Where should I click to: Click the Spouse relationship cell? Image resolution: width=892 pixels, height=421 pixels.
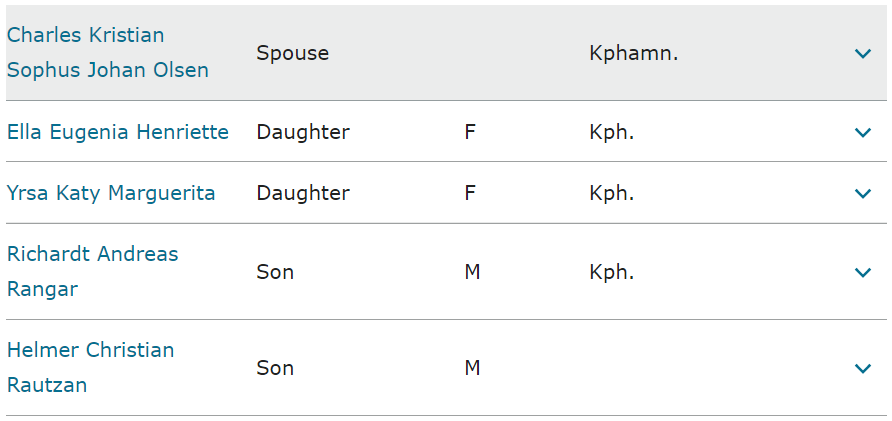(292, 53)
